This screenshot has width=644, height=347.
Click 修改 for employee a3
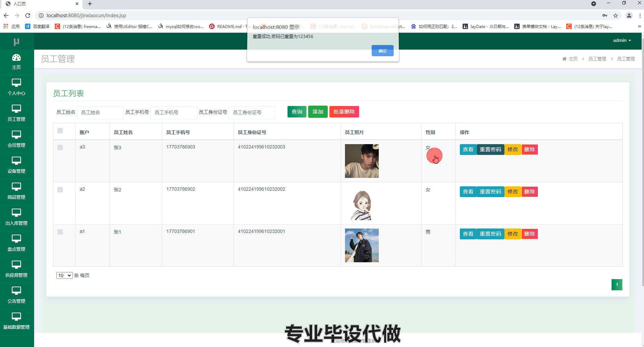pyautogui.click(x=513, y=150)
